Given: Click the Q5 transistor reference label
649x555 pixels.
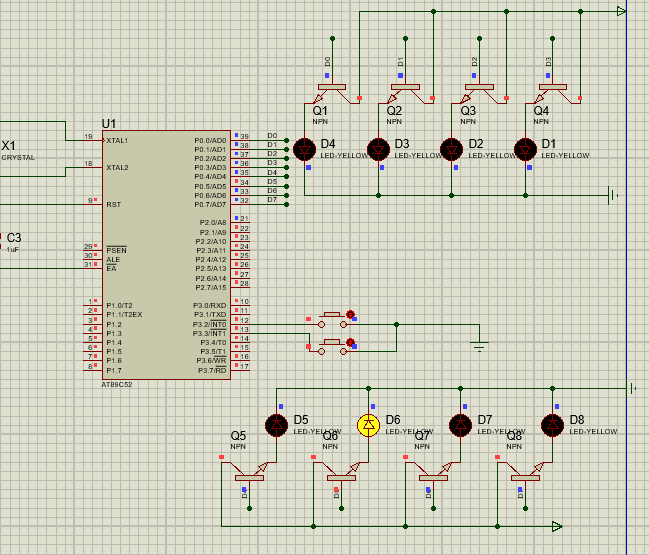Looking at the screenshot, I should tap(238, 435).
